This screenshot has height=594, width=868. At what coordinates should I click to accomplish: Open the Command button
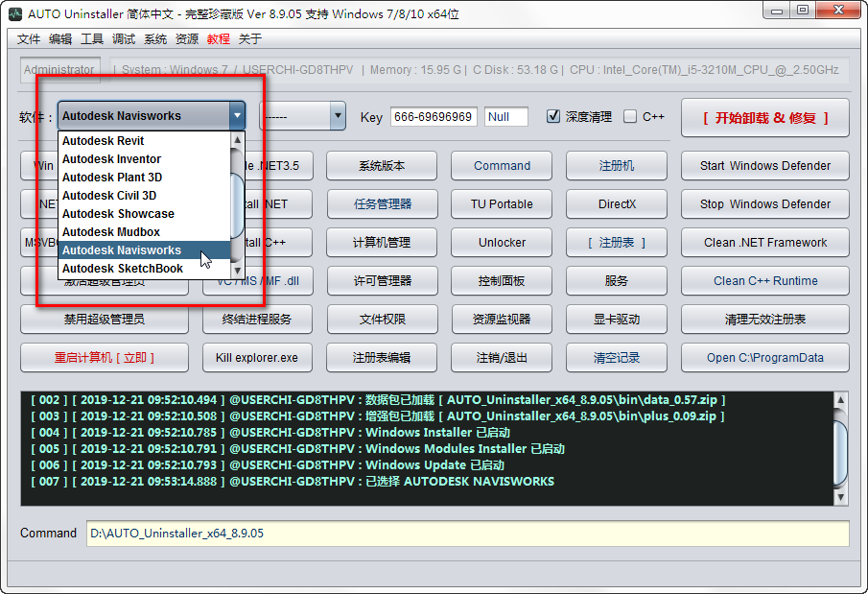[x=502, y=166]
